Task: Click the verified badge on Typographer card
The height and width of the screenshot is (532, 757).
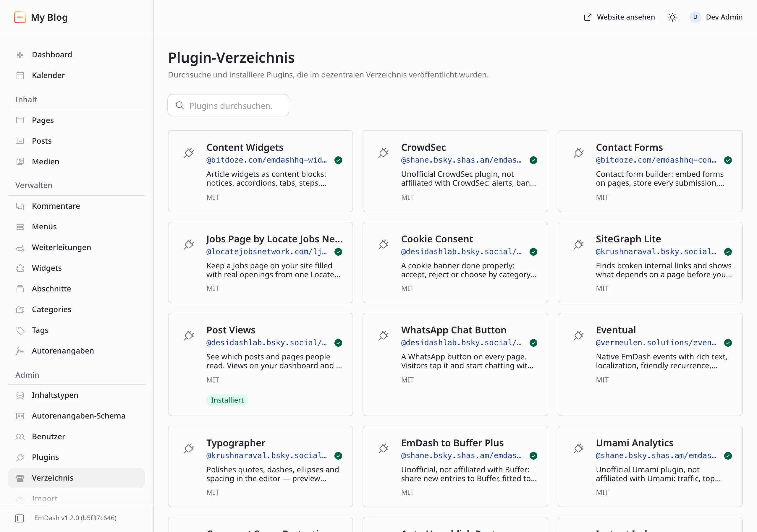Action: [x=338, y=455]
